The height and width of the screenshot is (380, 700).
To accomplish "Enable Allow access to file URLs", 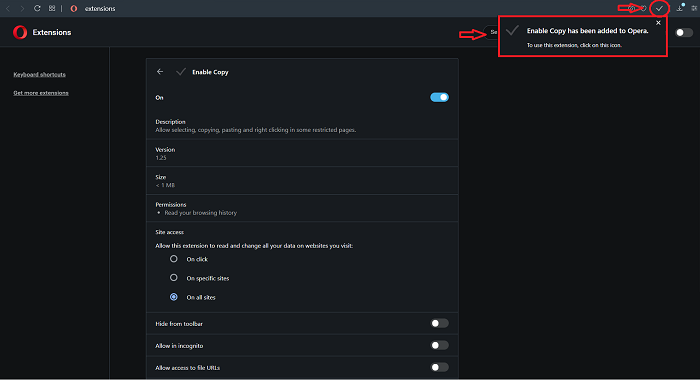I will point(439,367).
